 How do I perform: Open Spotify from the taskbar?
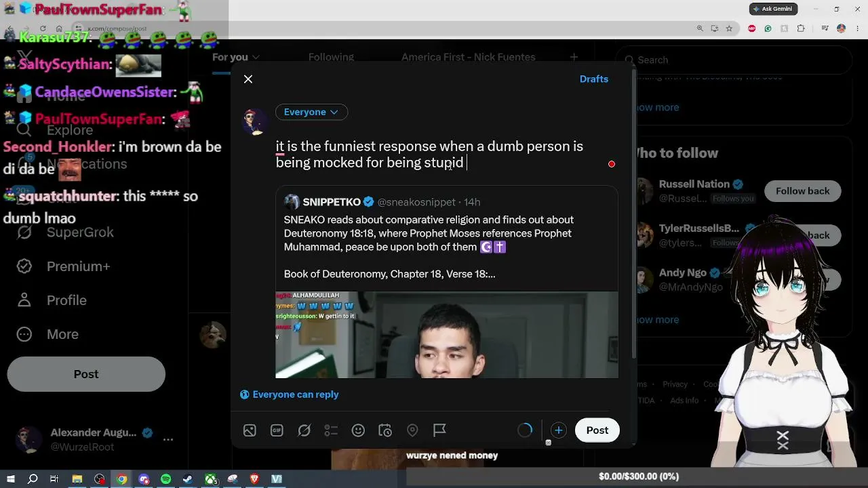point(166,479)
